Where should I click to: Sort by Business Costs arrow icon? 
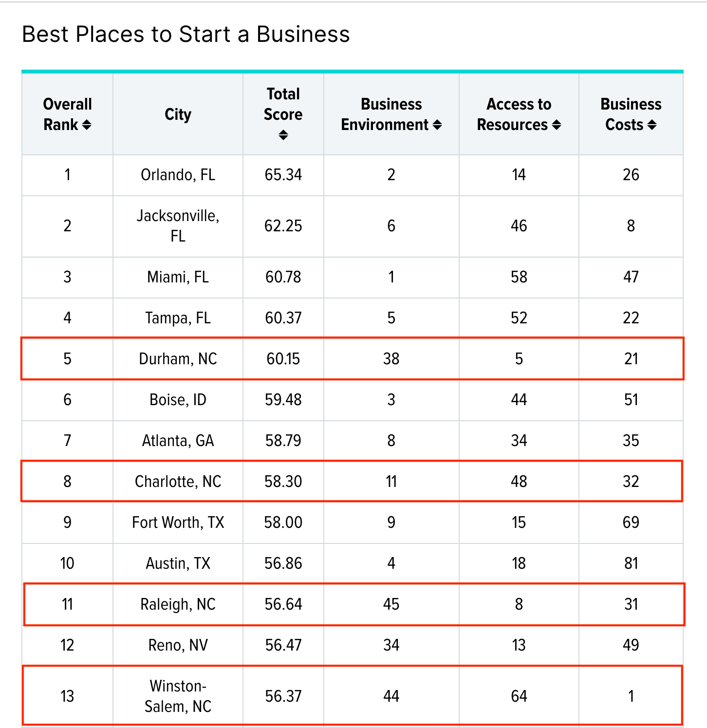point(652,125)
